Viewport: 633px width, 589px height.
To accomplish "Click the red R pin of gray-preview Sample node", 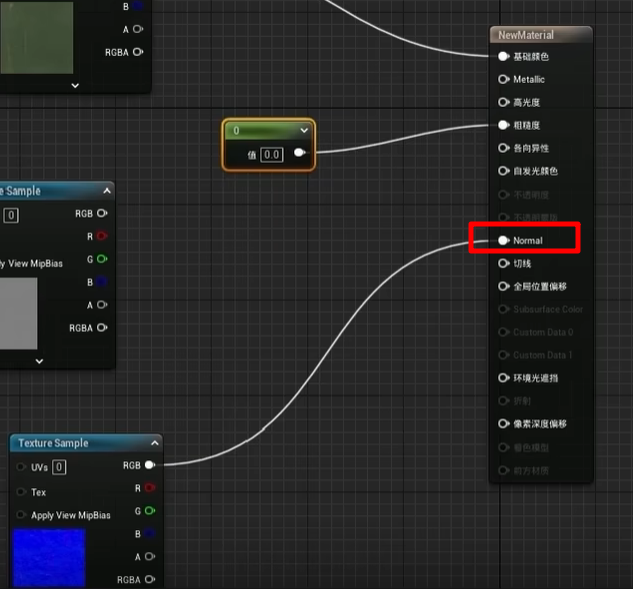I will 102,236.
